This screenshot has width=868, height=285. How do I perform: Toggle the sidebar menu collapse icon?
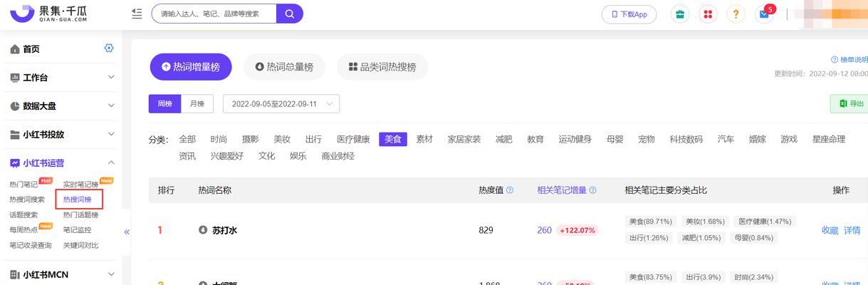137,14
